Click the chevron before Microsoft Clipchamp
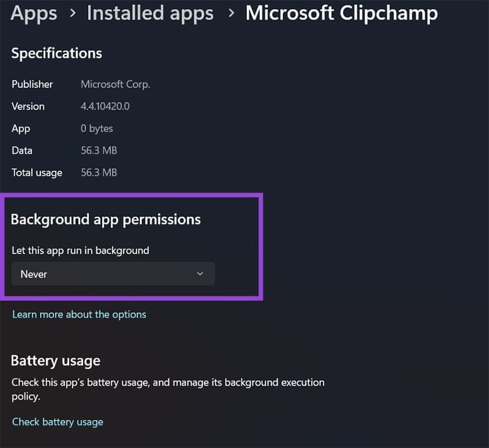Image resolution: width=489 pixels, height=448 pixels. 230,13
